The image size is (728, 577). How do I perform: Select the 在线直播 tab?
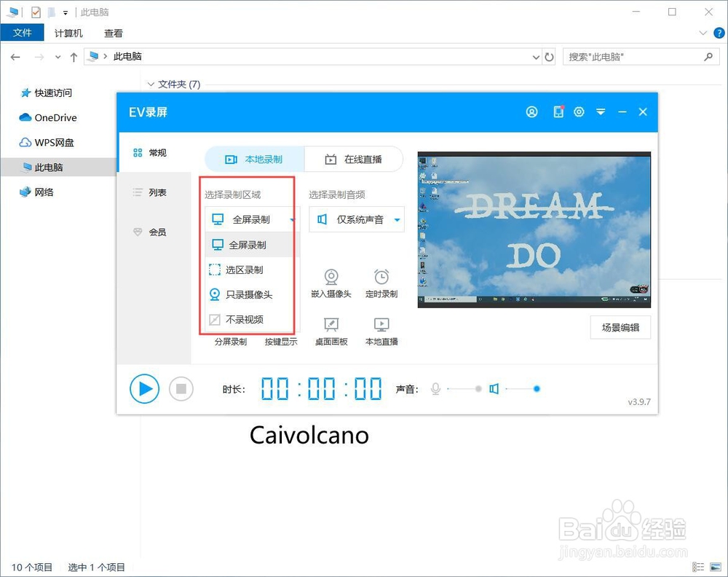coord(353,160)
